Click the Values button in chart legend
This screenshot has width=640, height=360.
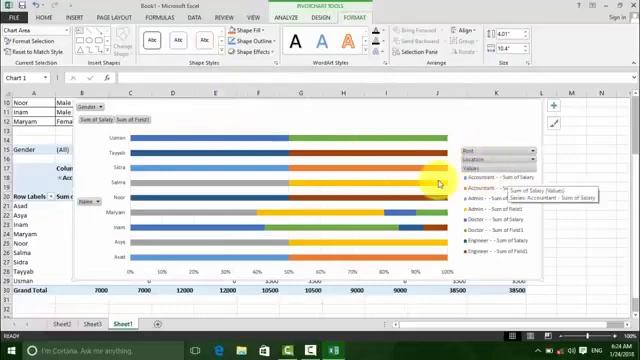tap(499, 168)
